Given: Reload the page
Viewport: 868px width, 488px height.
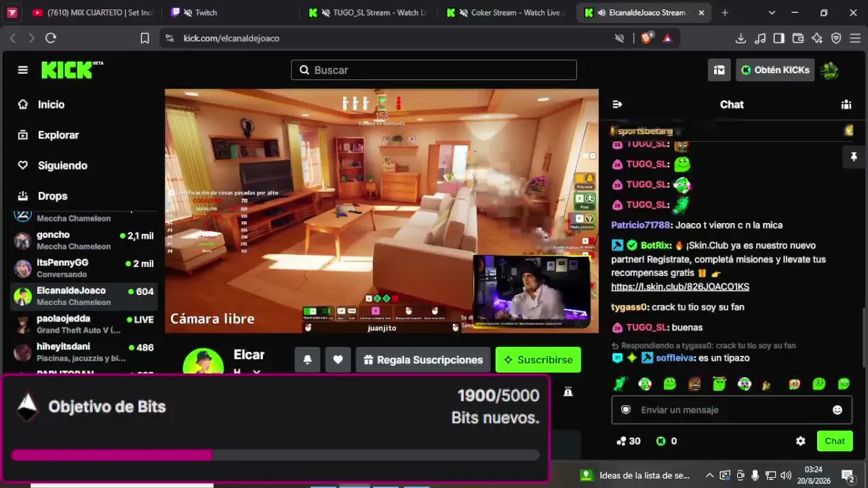Looking at the screenshot, I should [x=50, y=39].
